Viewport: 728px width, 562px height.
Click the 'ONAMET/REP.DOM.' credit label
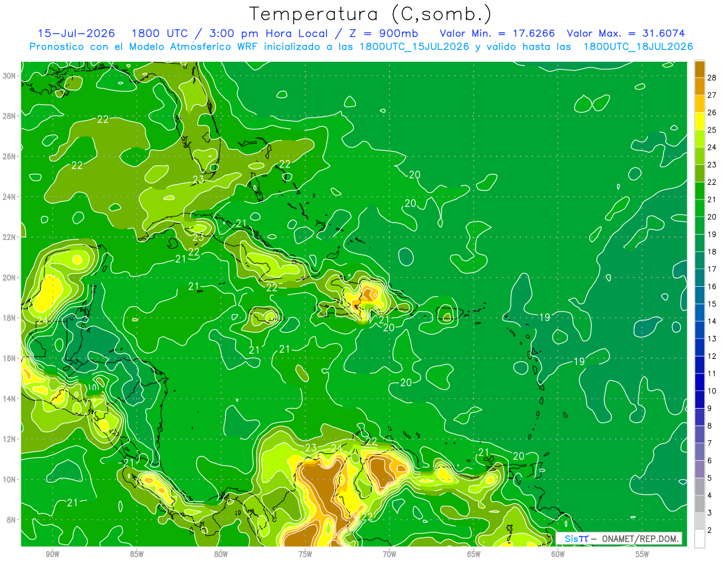(640, 539)
